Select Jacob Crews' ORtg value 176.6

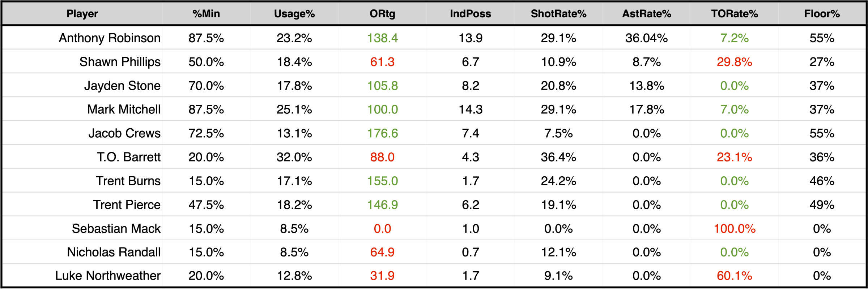[x=382, y=133]
